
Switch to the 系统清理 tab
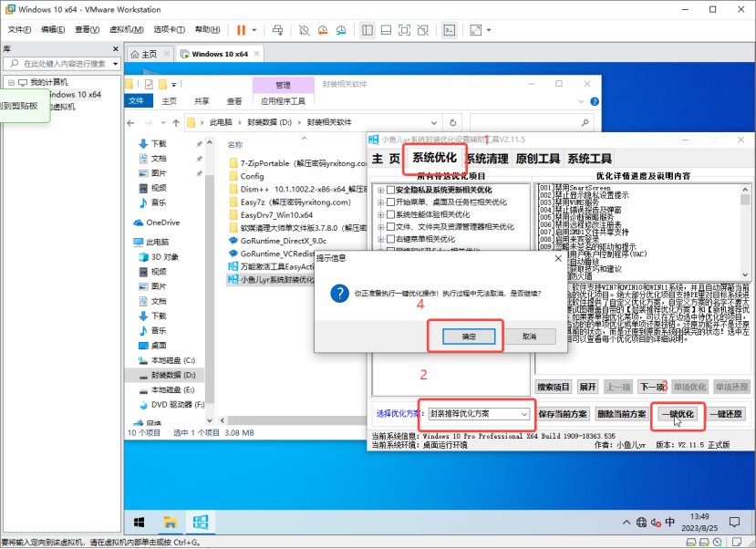(486, 159)
